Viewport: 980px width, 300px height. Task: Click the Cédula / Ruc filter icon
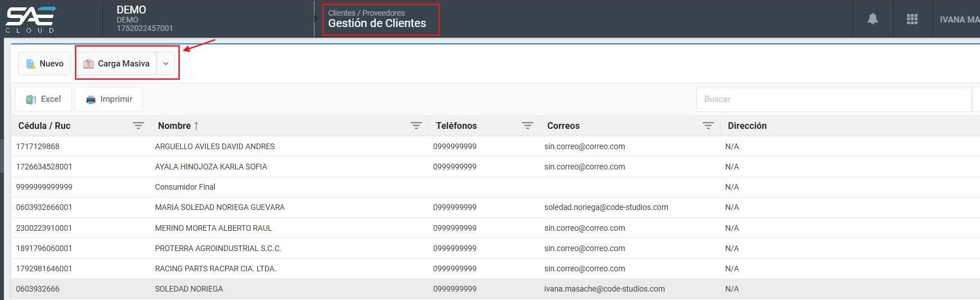tap(138, 126)
